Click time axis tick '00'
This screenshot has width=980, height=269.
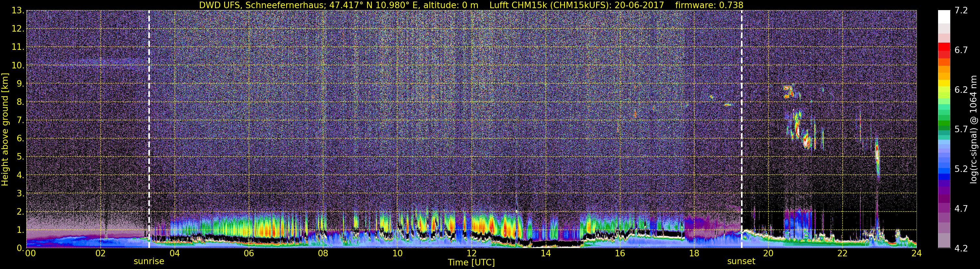[30, 254]
